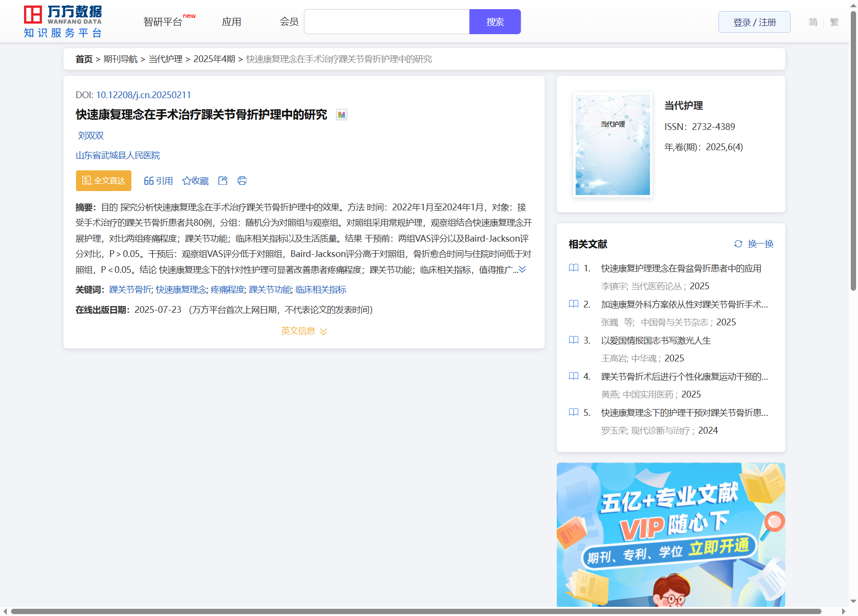Click keyword 临床相关指标
The width and height of the screenshot is (858, 616).
(x=321, y=290)
